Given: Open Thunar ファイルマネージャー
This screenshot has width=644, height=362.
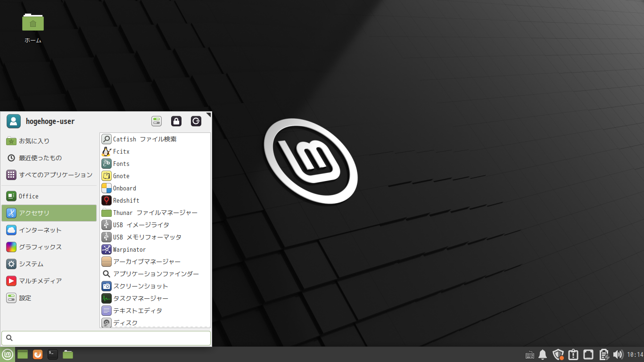Looking at the screenshot, I should coord(155,213).
